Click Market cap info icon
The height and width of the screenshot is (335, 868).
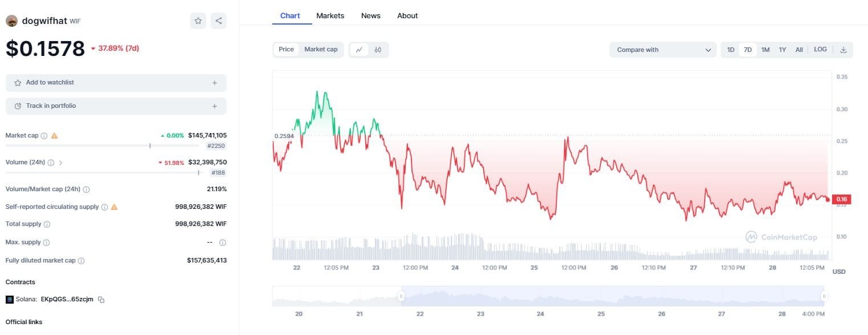click(x=44, y=136)
